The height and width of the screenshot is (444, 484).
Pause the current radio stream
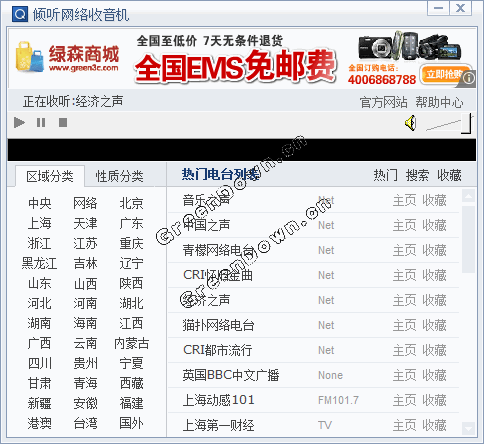[x=41, y=123]
